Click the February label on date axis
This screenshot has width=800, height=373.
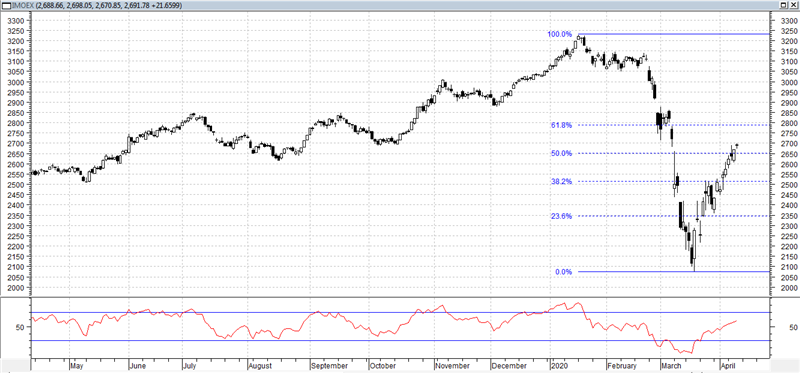point(622,366)
